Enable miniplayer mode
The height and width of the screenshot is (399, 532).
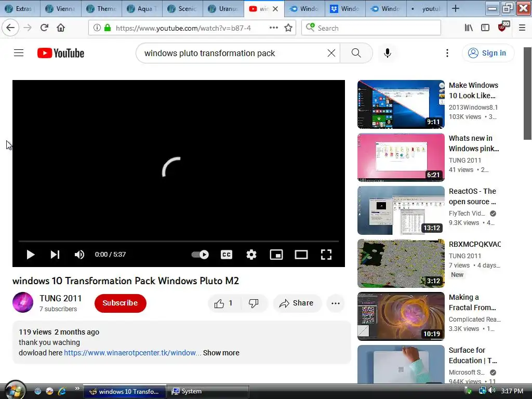[276, 255]
